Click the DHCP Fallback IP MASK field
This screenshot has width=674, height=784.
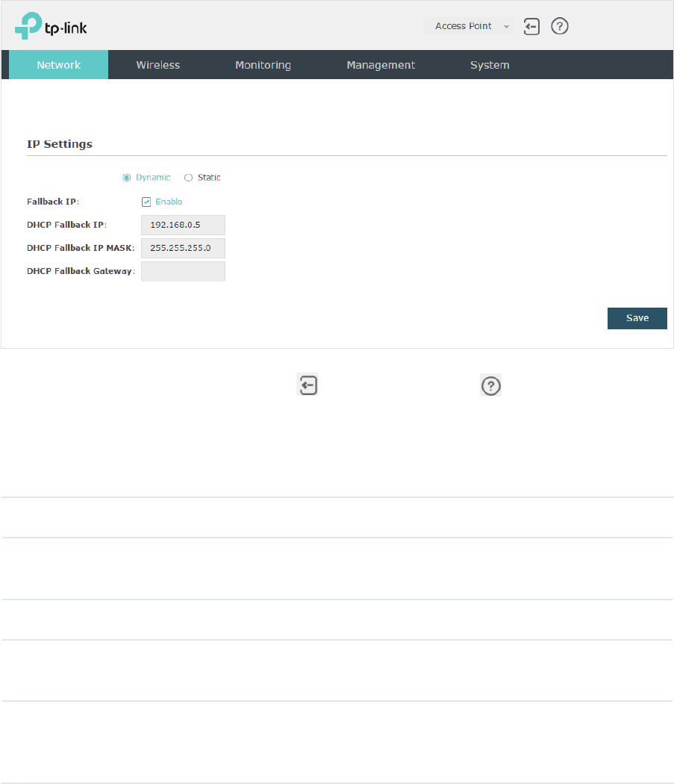point(183,248)
